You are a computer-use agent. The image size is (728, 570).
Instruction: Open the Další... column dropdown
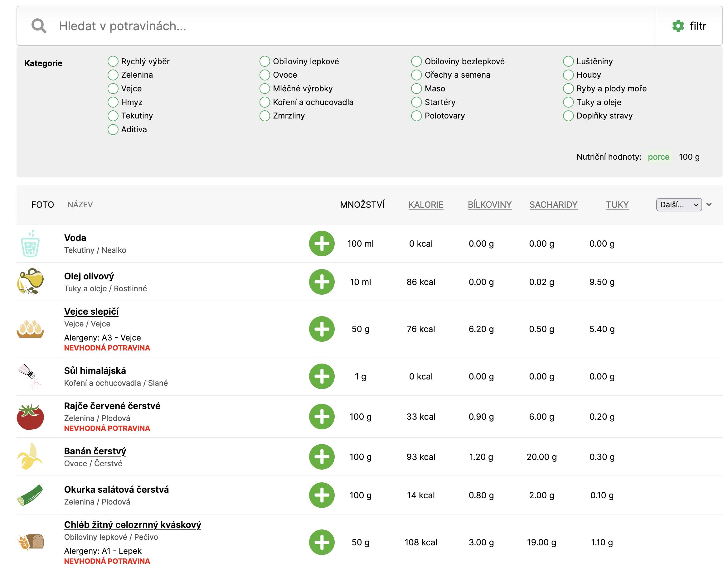coord(678,205)
